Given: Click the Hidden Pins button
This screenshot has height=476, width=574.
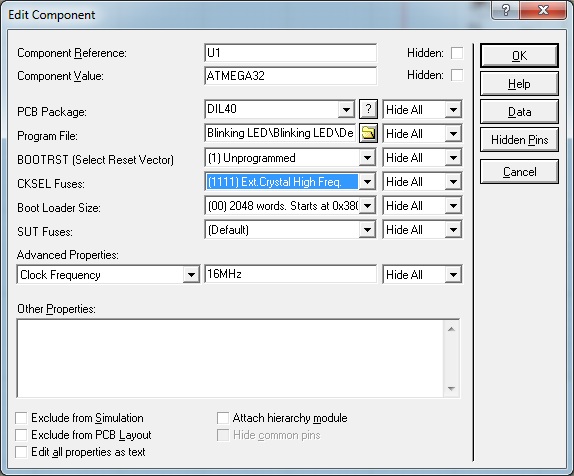Looking at the screenshot, I should [519, 140].
